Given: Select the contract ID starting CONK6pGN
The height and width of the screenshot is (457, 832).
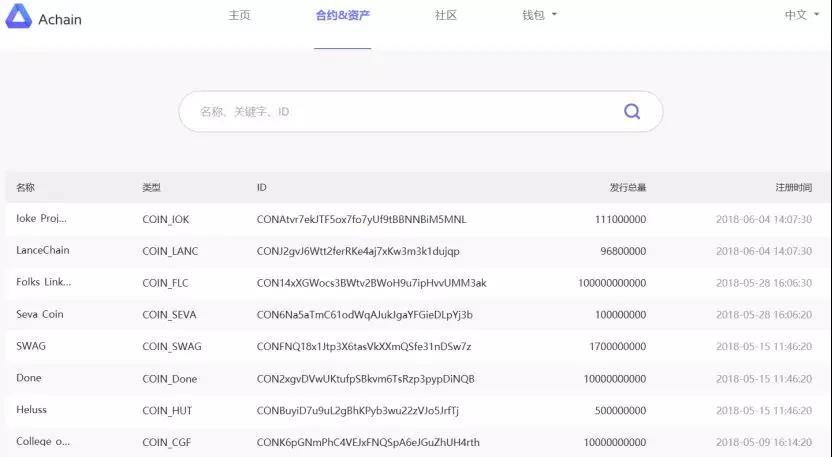Looking at the screenshot, I should click(x=368, y=443).
